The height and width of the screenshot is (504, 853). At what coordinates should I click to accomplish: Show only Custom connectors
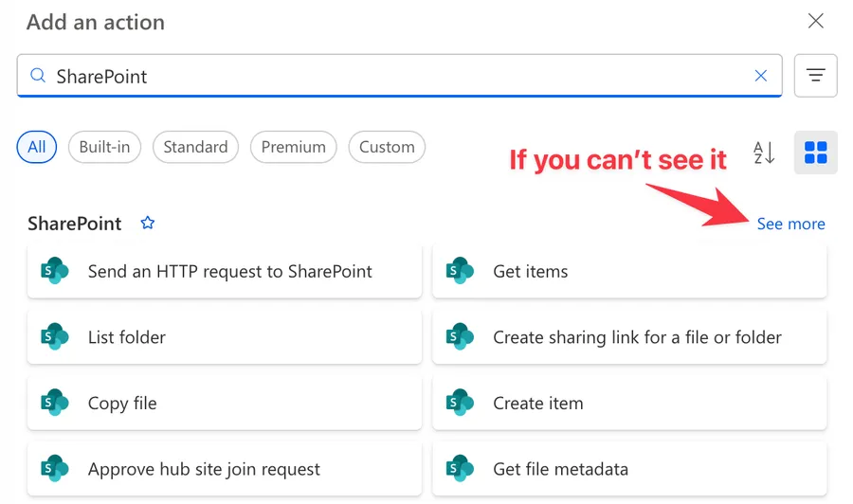387,147
